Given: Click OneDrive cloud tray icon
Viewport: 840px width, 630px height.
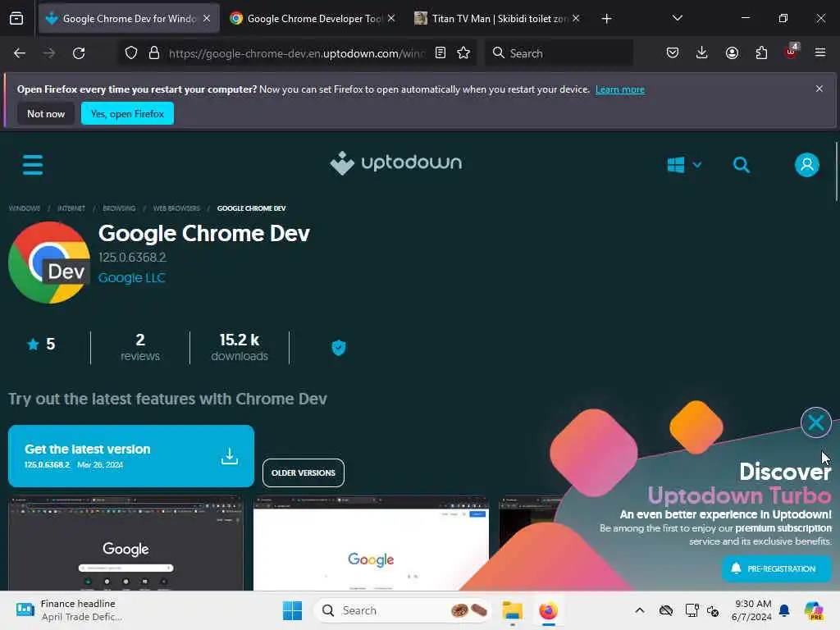Looking at the screenshot, I should click(x=666, y=610).
